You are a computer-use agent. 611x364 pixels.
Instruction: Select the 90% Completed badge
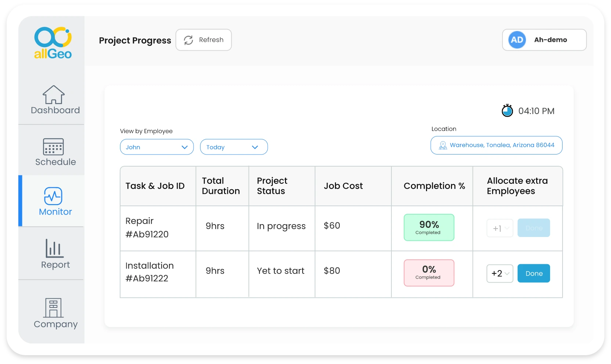pyautogui.click(x=429, y=227)
